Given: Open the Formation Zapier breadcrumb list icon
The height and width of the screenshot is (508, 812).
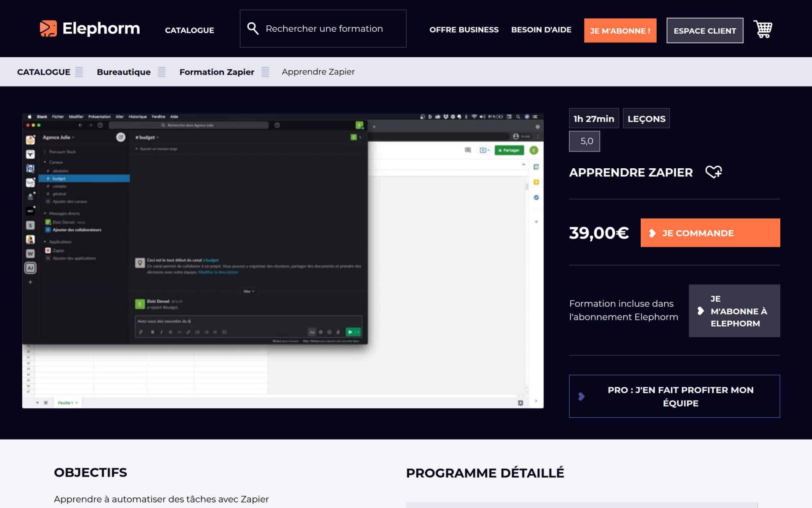Looking at the screenshot, I should coord(265,72).
